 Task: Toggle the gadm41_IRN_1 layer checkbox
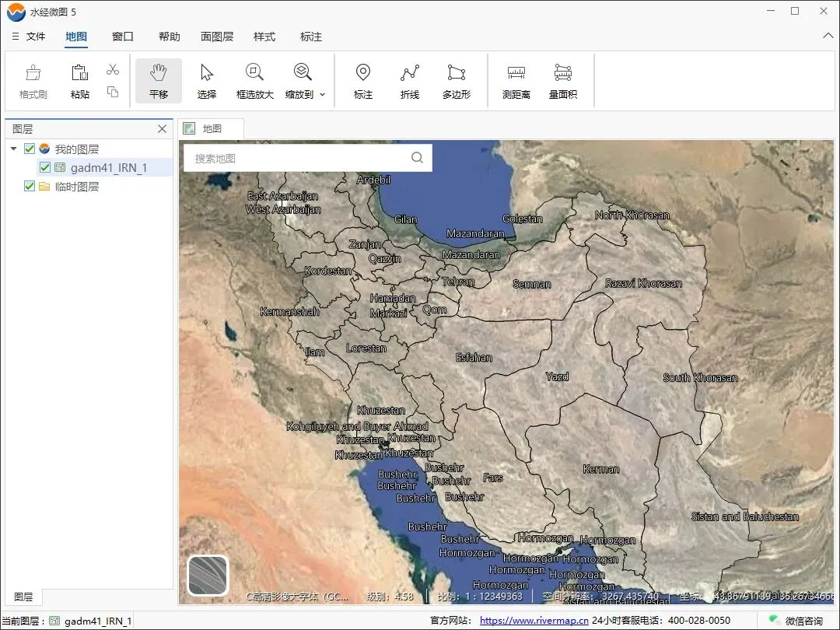45,168
